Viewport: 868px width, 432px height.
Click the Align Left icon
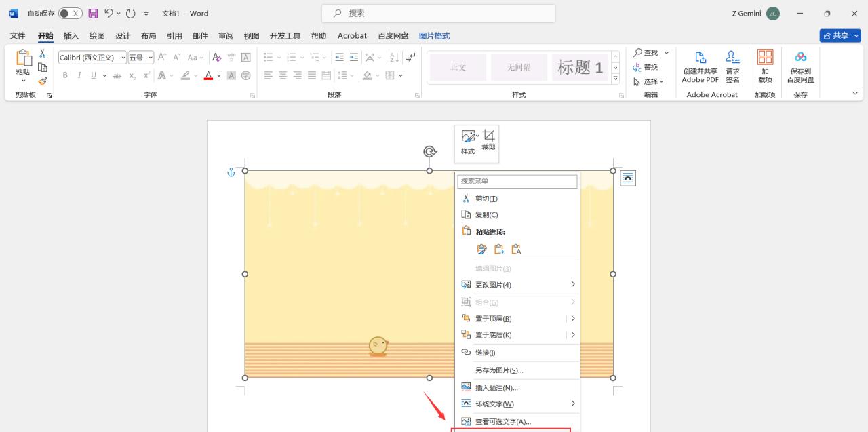(269, 75)
